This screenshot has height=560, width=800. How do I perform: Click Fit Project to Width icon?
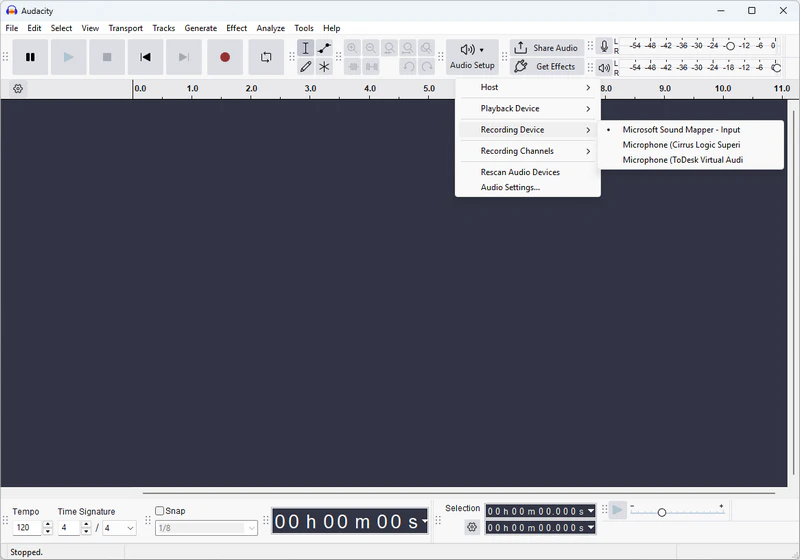point(408,48)
